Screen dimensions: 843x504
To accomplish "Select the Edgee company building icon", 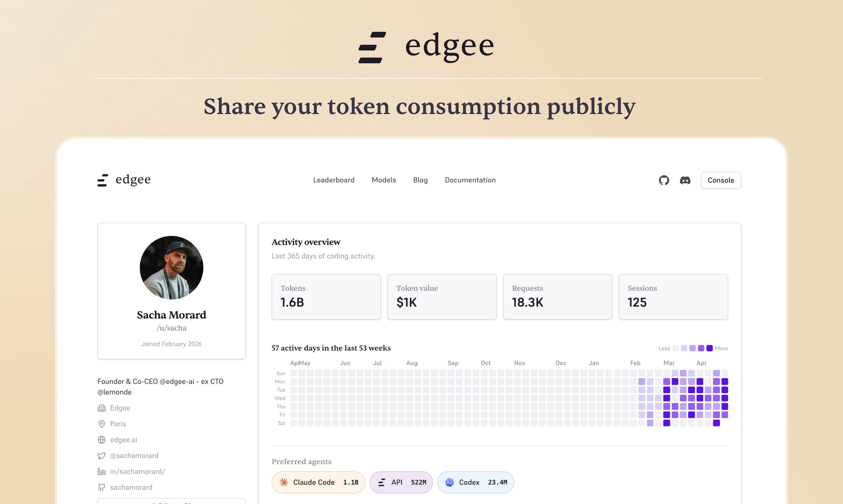I will pos(102,408).
